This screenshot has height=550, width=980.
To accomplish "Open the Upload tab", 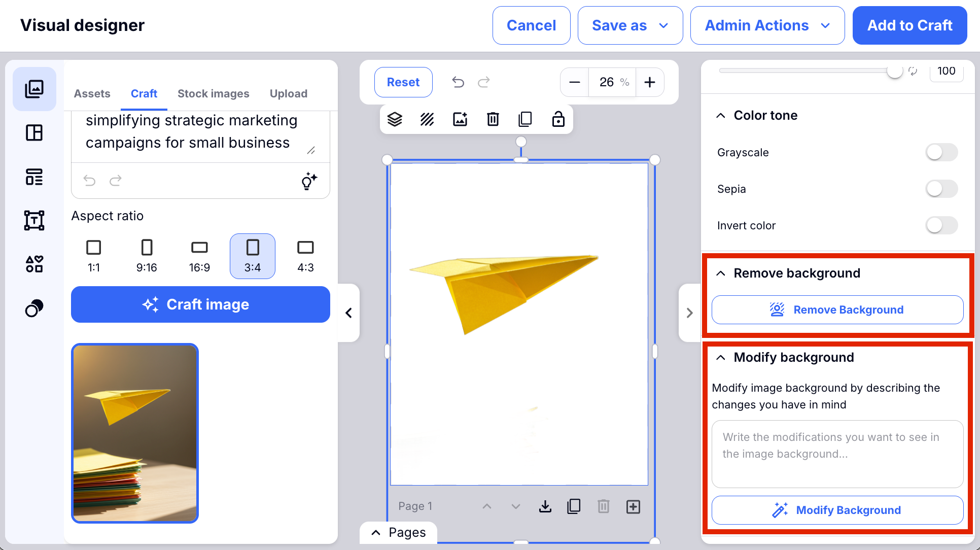I will pos(288,94).
